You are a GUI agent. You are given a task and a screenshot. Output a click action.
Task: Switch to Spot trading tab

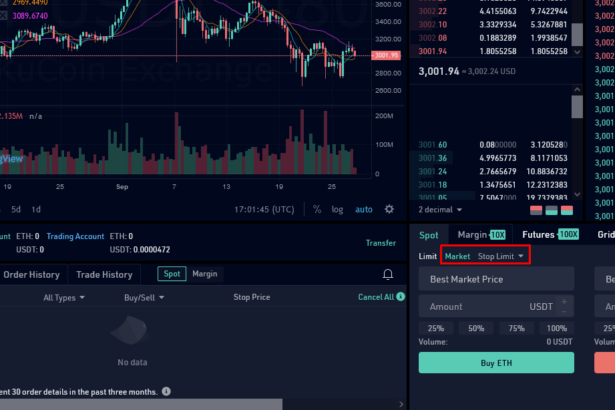click(429, 235)
